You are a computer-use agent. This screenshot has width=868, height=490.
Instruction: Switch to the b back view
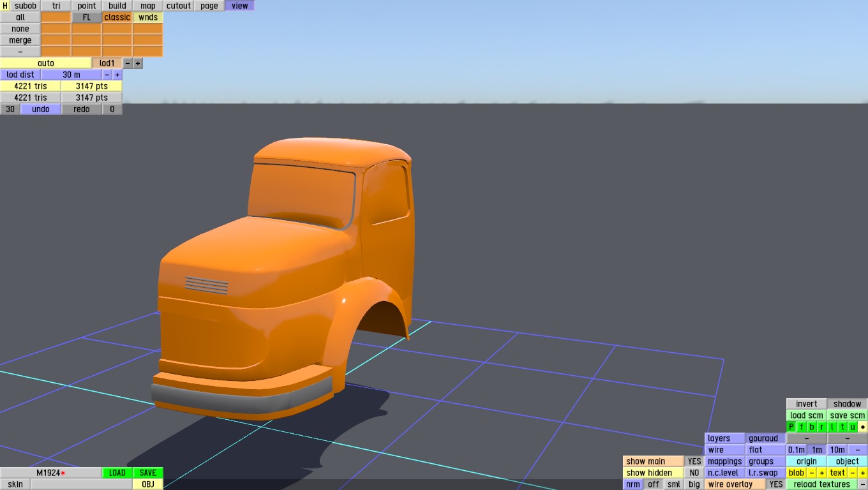point(812,427)
